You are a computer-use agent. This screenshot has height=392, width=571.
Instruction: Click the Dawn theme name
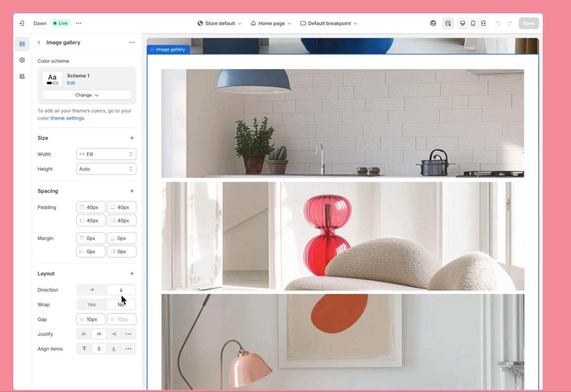tap(40, 23)
